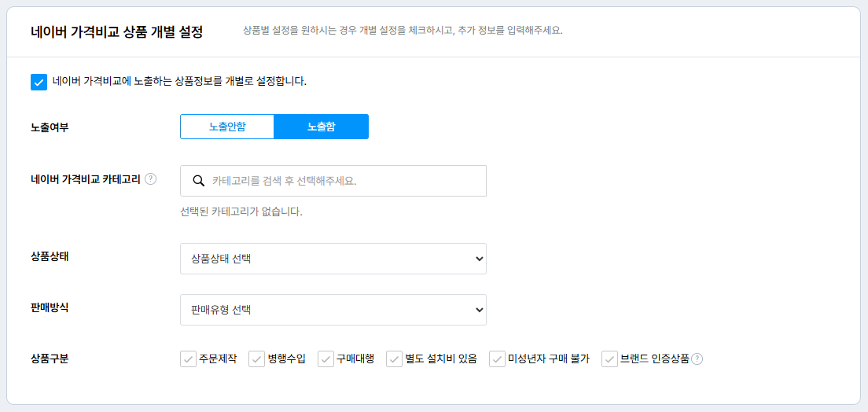Select the 미성년자 구매 불가 checkbox
The width and height of the screenshot is (868, 412).
pyautogui.click(x=498, y=359)
